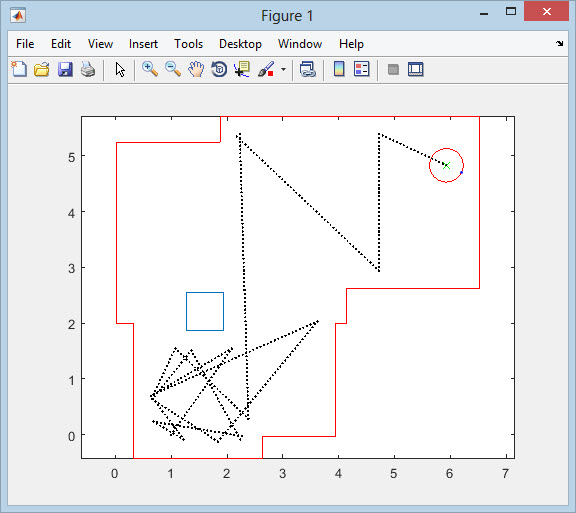
Task: Open a file with the folder icon
Action: (x=42, y=69)
